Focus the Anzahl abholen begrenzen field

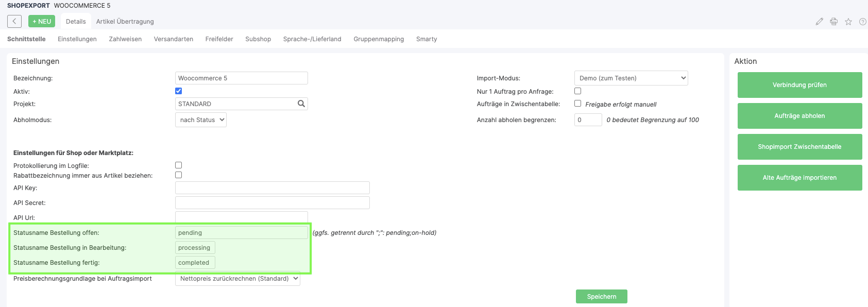tap(588, 120)
